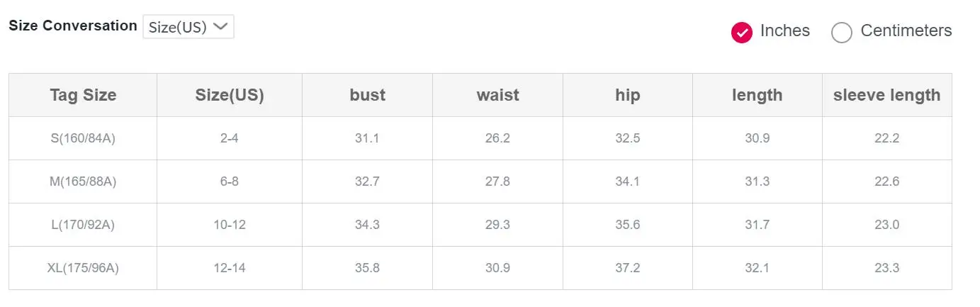Image resolution: width=980 pixels, height=307 pixels.
Task: Click the 12-14 US size cell
Action: tap(230, 268)
